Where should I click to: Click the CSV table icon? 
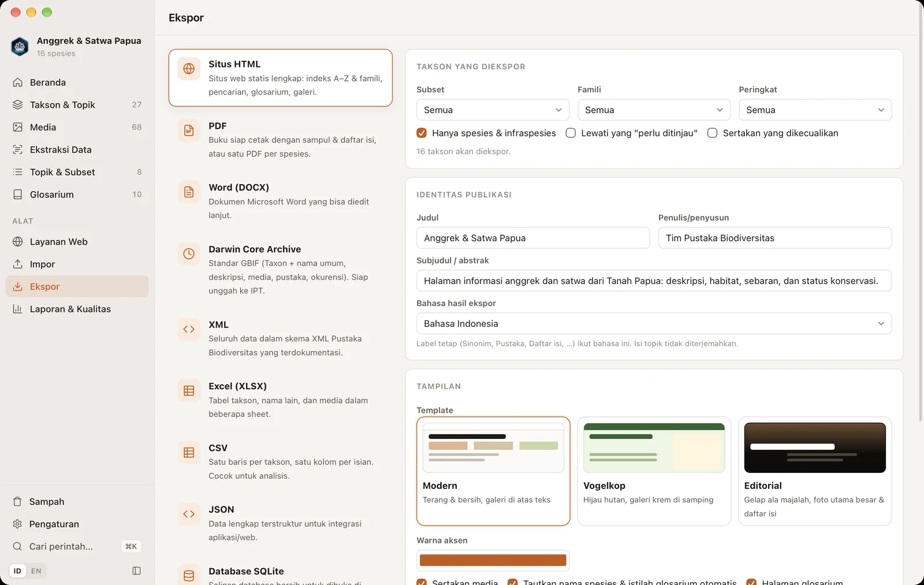point(189,453)
